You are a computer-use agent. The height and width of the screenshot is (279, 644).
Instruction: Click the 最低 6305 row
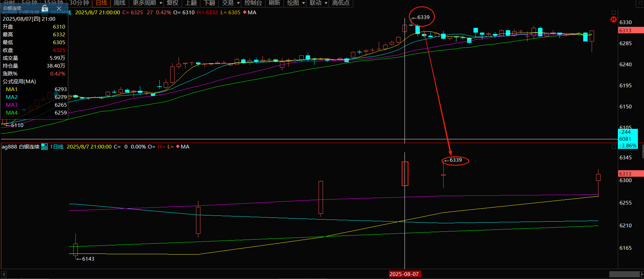click(x=34, y=42)
